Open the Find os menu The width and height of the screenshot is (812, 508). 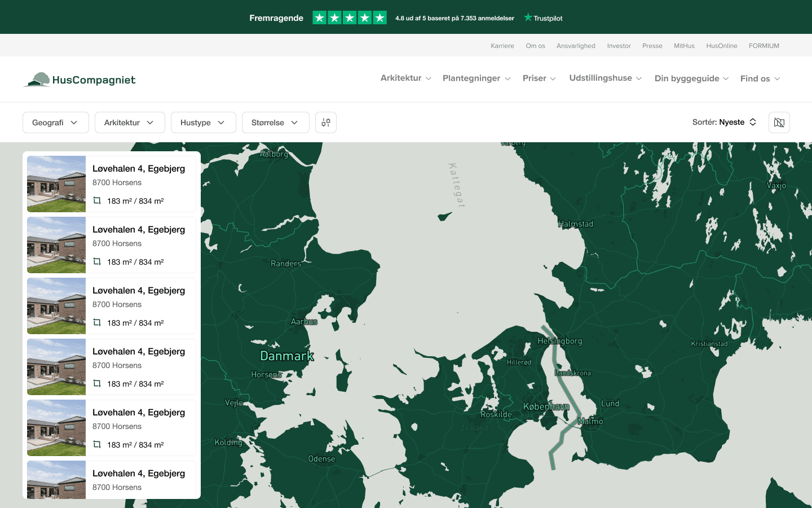click(760, 78)
